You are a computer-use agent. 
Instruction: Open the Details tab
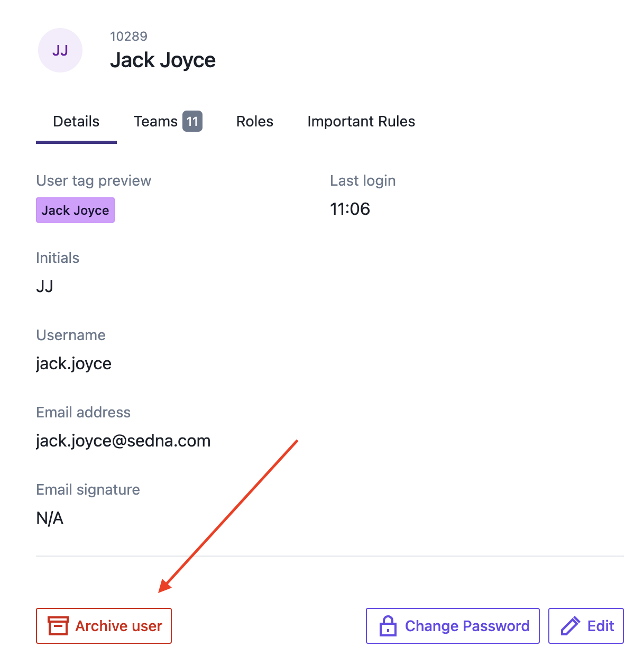(76, 122)
